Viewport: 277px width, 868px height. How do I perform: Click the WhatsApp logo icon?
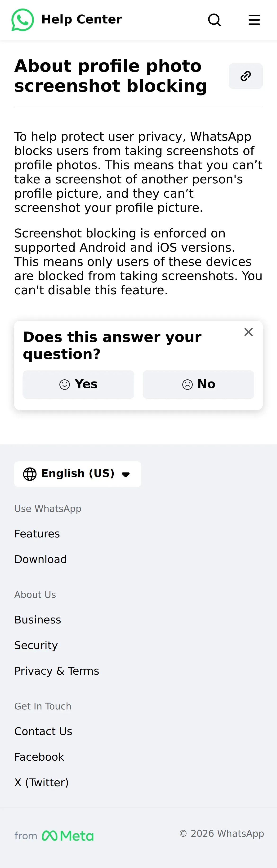point(22,20)
